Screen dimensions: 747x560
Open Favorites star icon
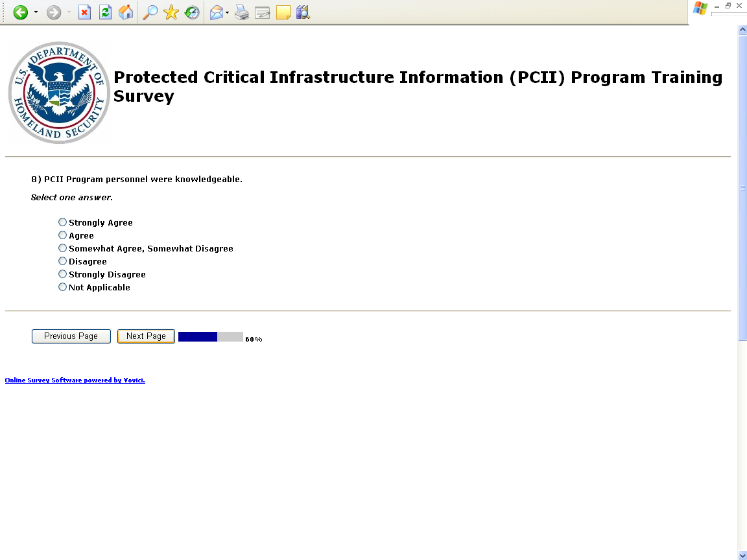[x=171, y=12]
